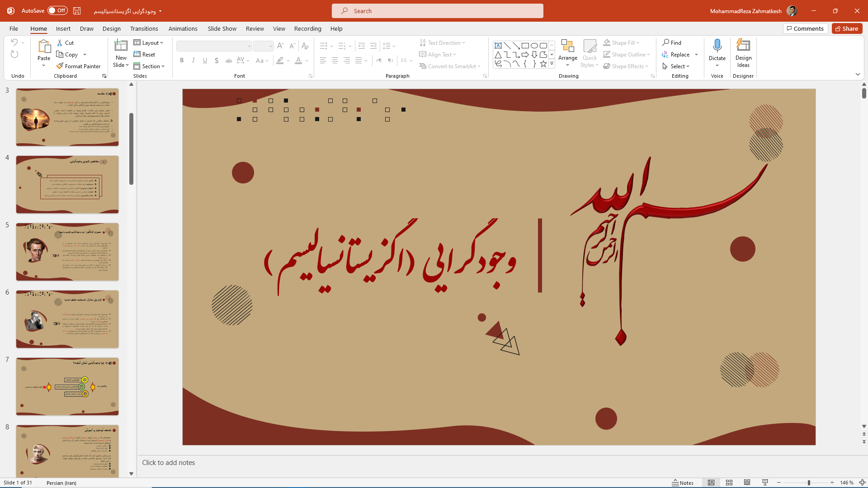
Task: Open the Shape Fill dropdown
Action: pyautogui.click(x=622, y=42)
